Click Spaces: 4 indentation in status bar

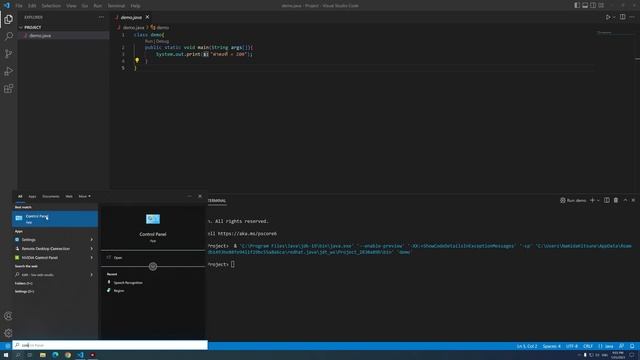point(551,346)
